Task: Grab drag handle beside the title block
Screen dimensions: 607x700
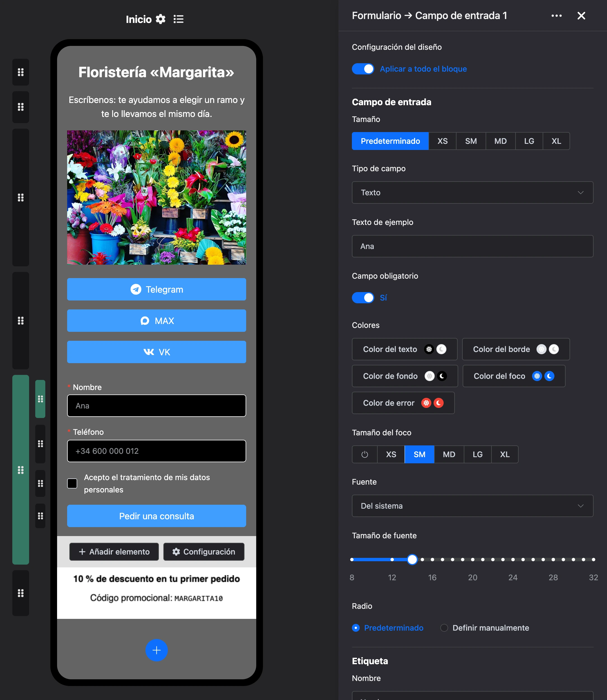Action: pos(21,72)
